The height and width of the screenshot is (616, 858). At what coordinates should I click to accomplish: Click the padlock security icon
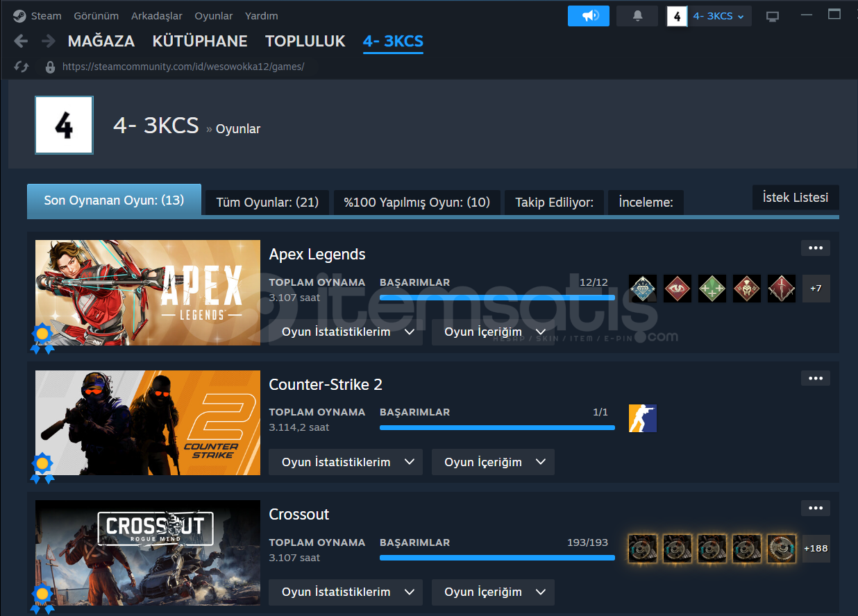click(x=49, y=67)
